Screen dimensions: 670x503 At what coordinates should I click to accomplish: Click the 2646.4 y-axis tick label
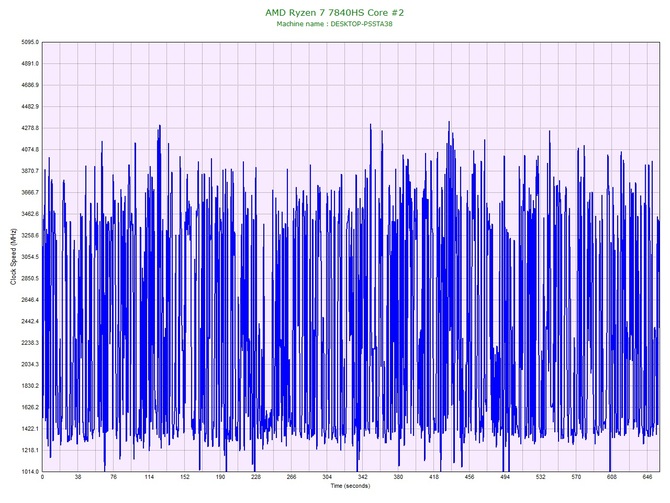pyautogui.click(x=29, y=300)
